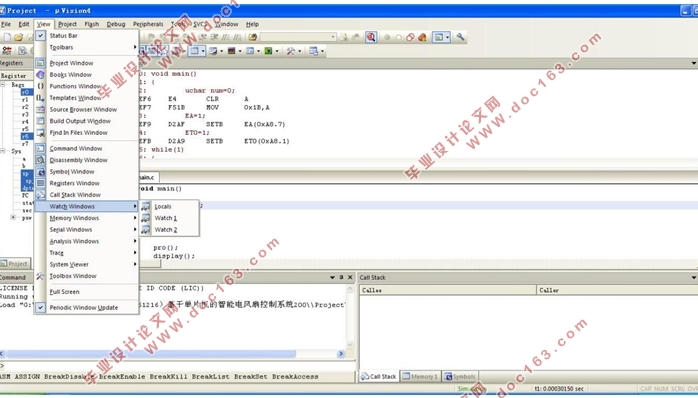Click the Disassembly Window menu icon

pos(41,160)
